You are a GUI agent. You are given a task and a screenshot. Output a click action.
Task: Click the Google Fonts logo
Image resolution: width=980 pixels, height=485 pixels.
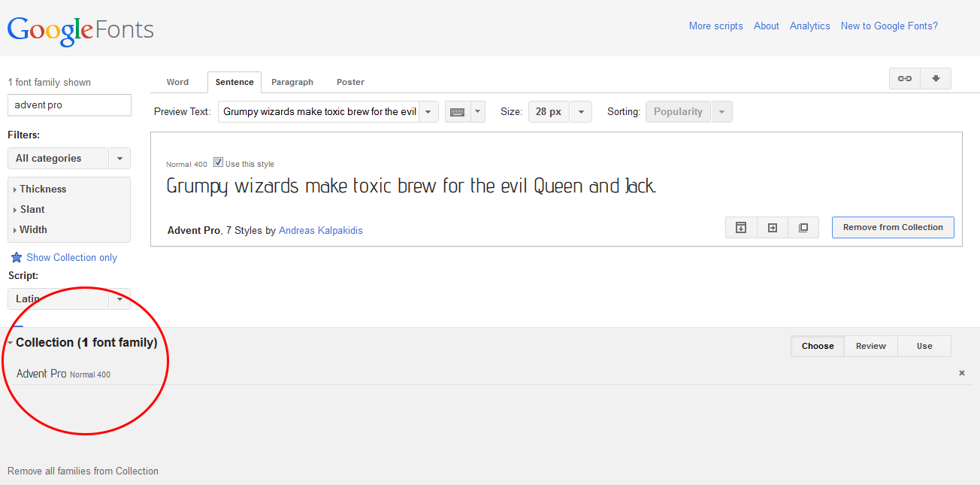[80, 30]
